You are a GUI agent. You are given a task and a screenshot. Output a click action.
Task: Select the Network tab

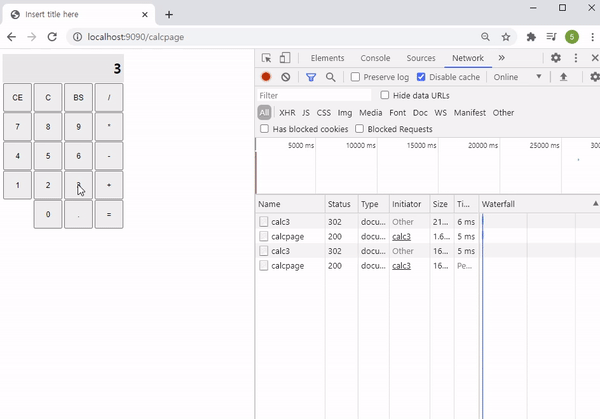468,58
